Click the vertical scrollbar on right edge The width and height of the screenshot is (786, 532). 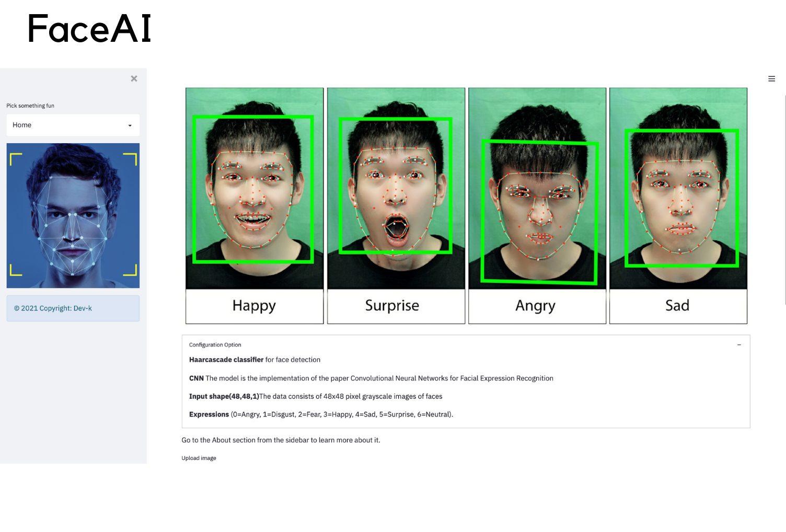785,199
